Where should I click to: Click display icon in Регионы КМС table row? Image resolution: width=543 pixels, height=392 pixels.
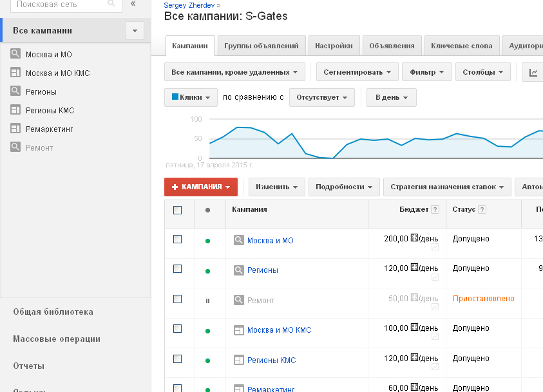coord(238,360)
